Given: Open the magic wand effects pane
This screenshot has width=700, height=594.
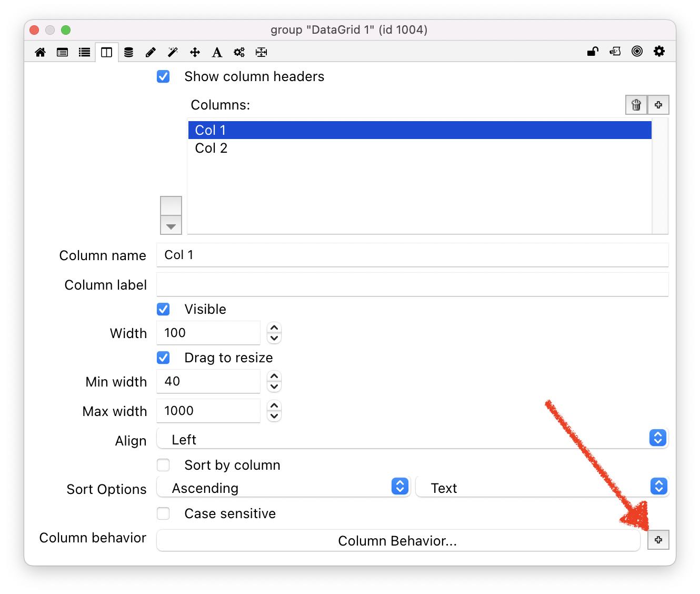Looking at the screenshot, I should (x=173, y=52).
